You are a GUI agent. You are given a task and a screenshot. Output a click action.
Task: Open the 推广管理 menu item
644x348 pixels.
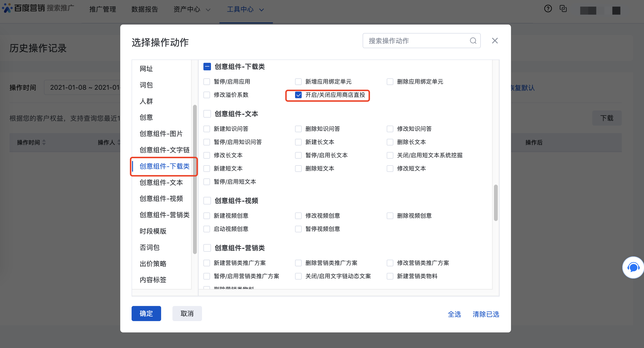click(103, 9)
